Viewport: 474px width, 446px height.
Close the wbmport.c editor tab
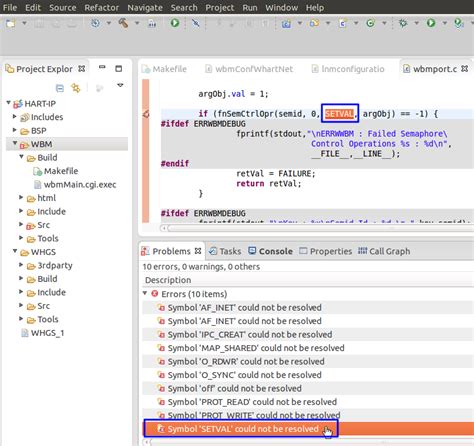[464, 69]
